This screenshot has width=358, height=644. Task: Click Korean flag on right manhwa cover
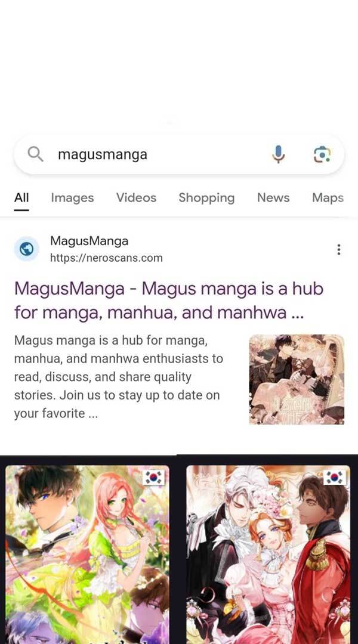click(334, 477)
